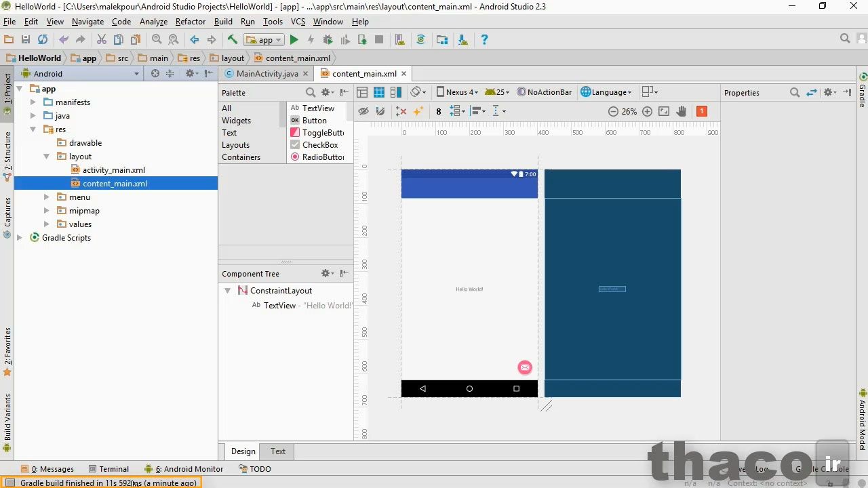Open the 0: Messages tool window
868x488 pixels.
(x=47, y=469)
